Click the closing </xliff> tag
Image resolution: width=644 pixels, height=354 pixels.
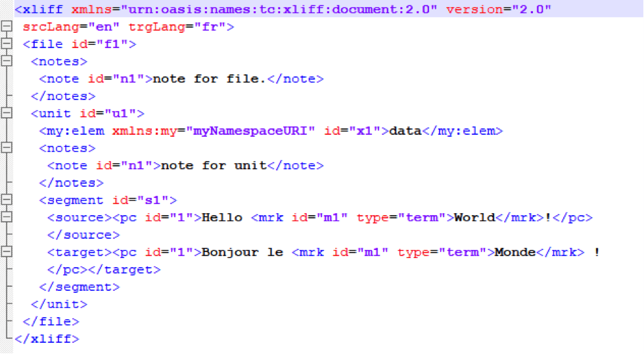pyautogui.click(x=47, y=339)
